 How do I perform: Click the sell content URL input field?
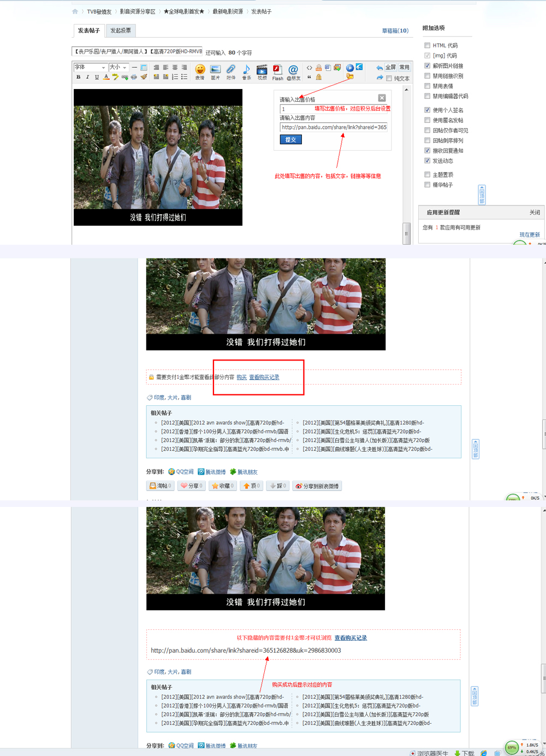334,127
